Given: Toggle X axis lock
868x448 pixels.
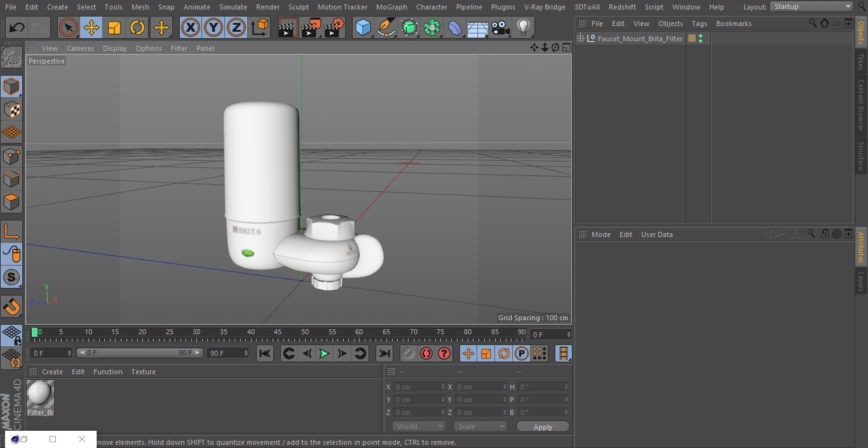Looking at the screenshot, I should [x=191, y=27].
